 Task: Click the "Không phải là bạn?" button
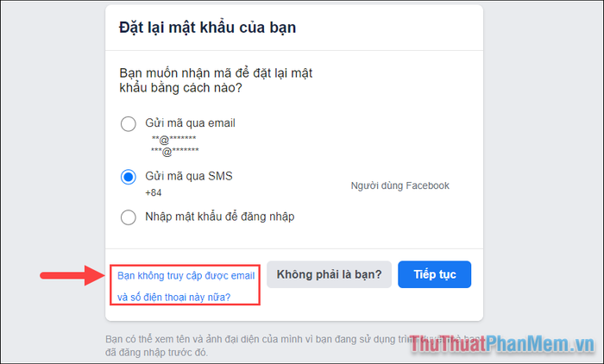pyautogui.click(x=329, y=274)
